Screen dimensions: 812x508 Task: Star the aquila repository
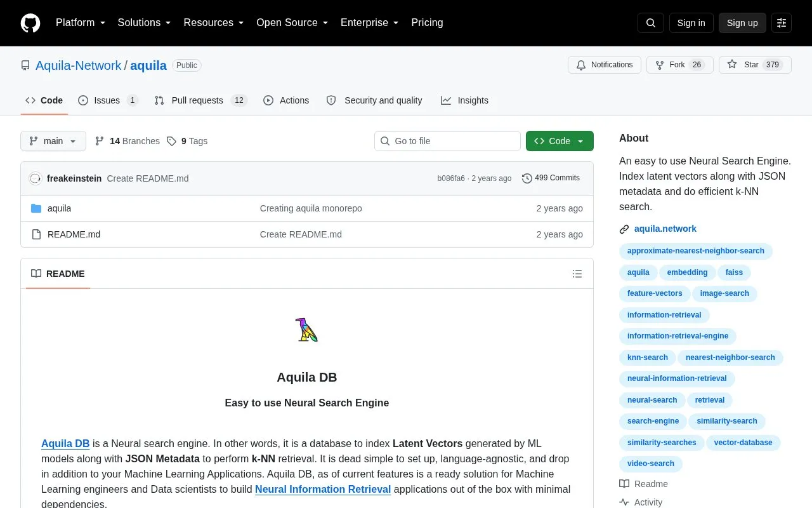click(755, 65)
